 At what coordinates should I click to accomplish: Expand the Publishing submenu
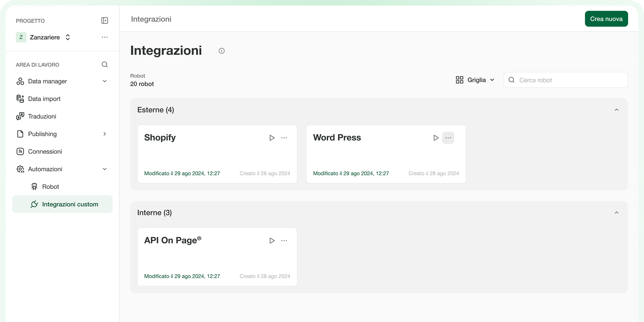coord(105,134)
